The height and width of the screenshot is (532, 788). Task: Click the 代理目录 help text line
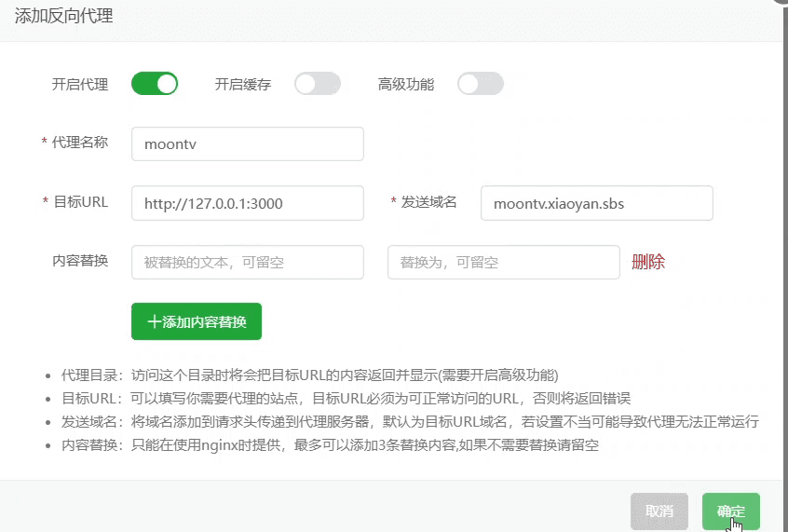(309, 375)
